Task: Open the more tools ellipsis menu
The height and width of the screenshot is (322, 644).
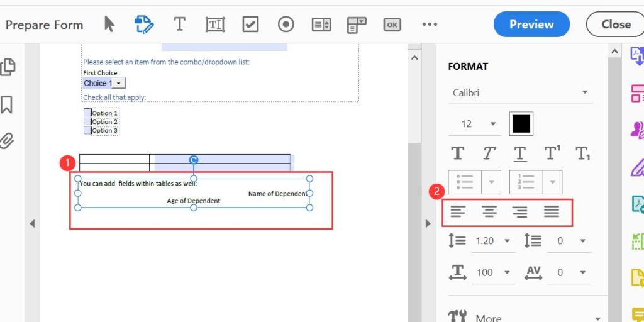Action: [430, 25]
